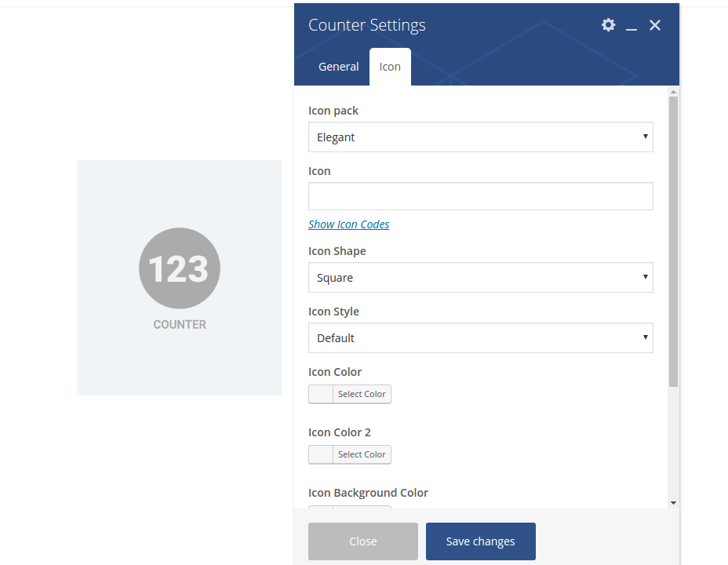This screenshot has width=728, height=565.
Task: Click the X icon in panel header
Action: point(655,25)
